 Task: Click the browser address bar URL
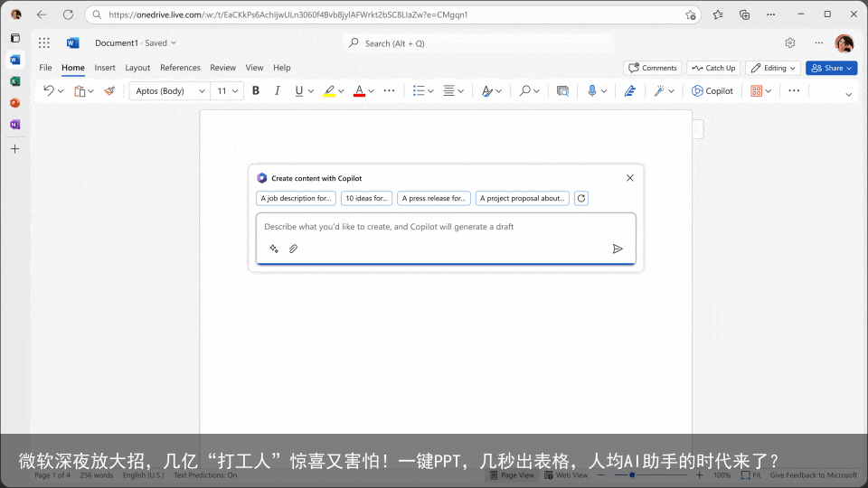(x=288, y=14)
